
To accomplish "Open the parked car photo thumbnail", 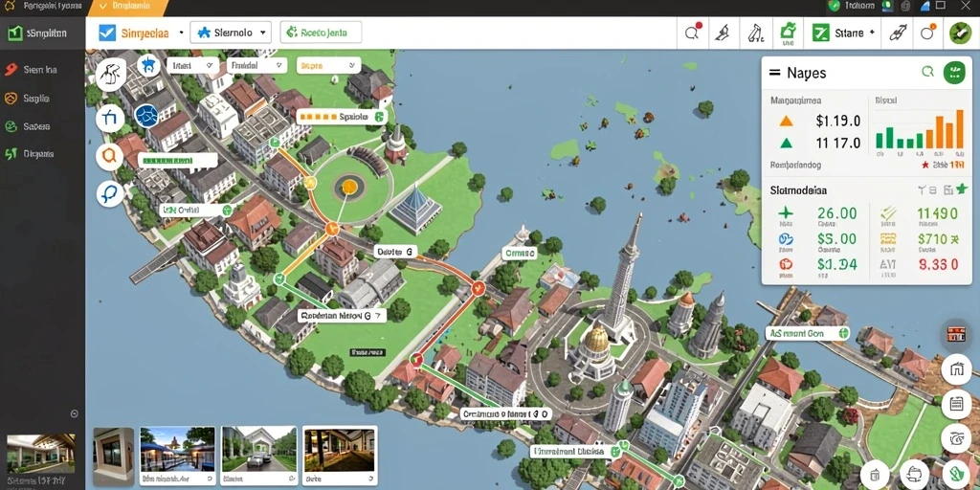I will [258, 449].
